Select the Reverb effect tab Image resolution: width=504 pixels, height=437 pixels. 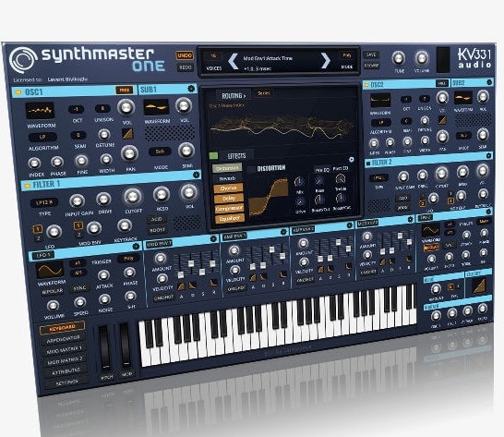[x=228, y=178]
